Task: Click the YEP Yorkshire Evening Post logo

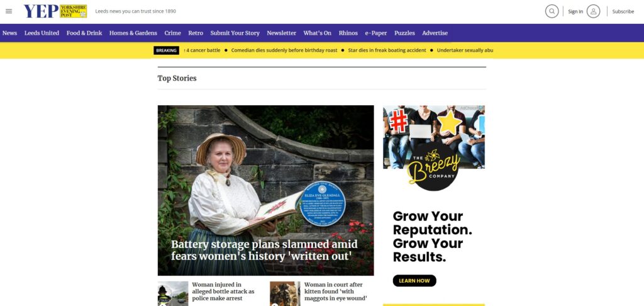Action: [55, 11]
